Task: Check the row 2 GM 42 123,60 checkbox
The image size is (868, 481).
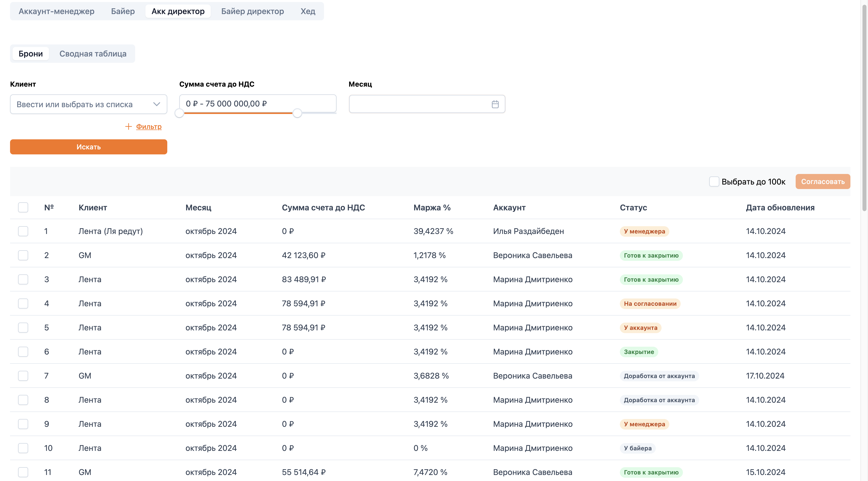Action: click(23, 255)
